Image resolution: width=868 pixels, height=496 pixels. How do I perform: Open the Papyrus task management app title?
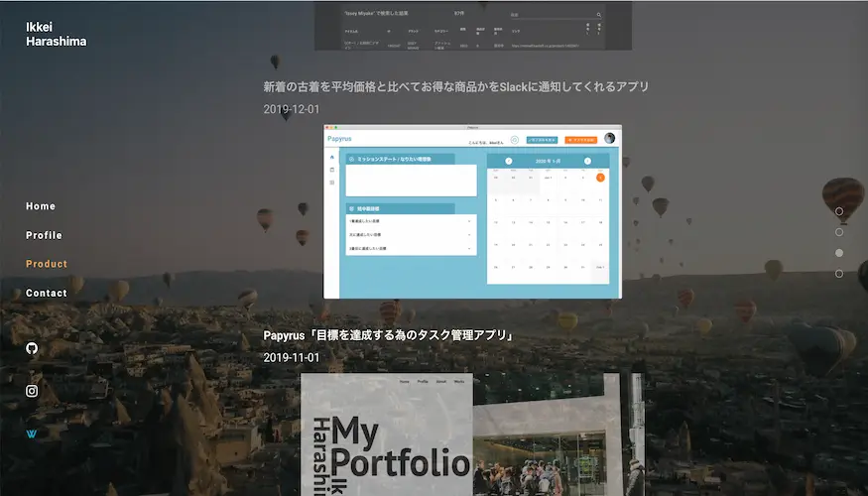[389, 335]
